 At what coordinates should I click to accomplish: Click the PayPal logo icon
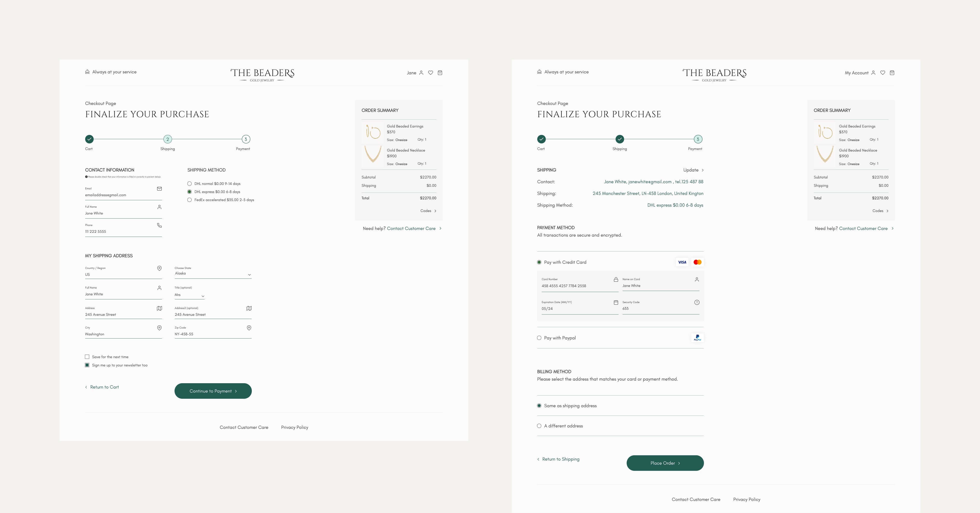[697, 338]
